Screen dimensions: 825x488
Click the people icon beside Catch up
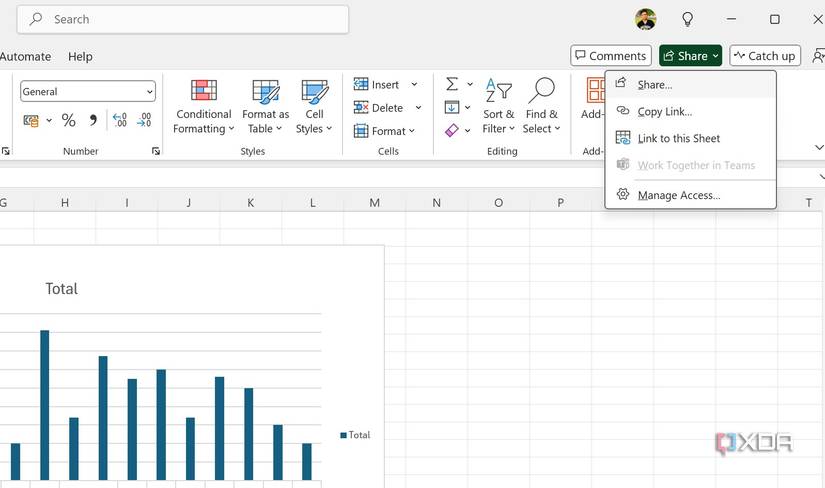point(818,56)
